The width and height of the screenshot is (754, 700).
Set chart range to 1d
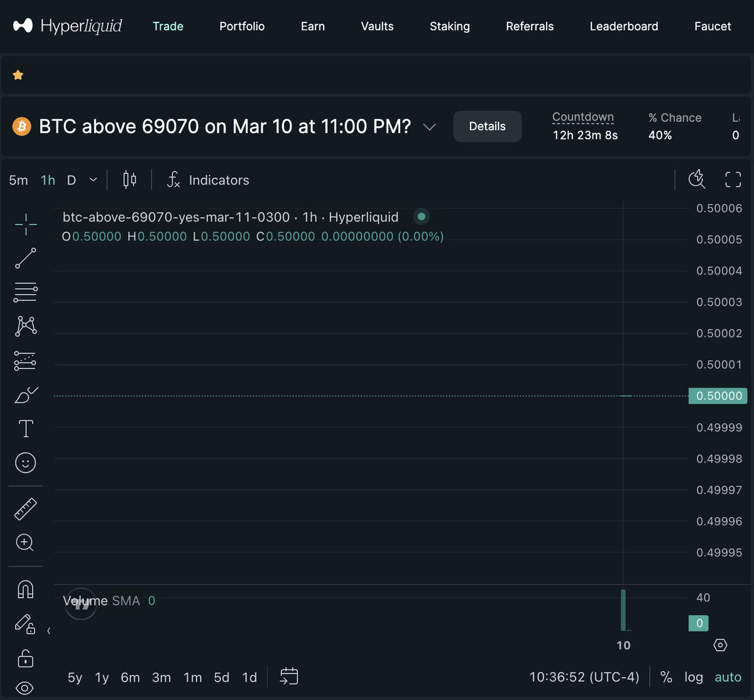[250, 677]
